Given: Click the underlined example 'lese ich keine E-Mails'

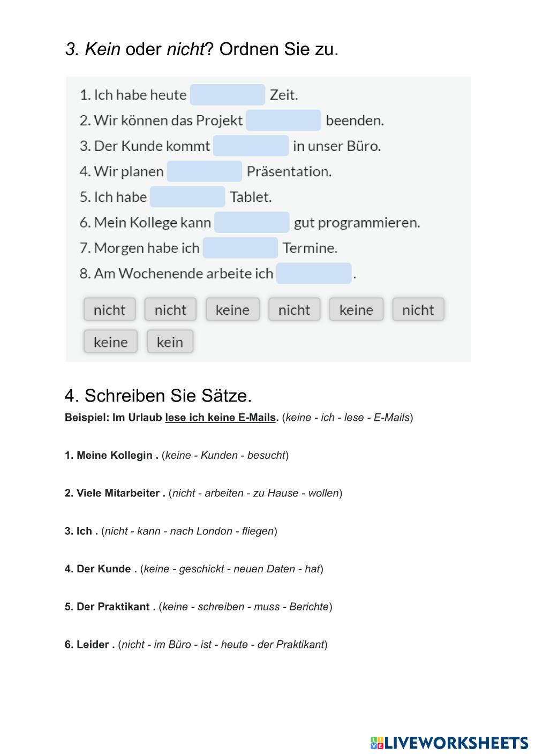Looking at the screenshot, I should coord(220,418).
